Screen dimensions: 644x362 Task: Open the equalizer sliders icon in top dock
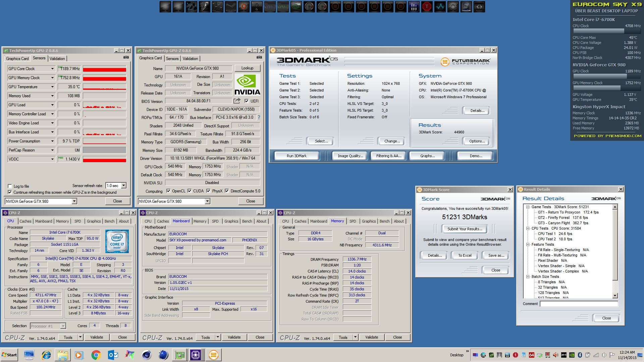coord(218,7)
